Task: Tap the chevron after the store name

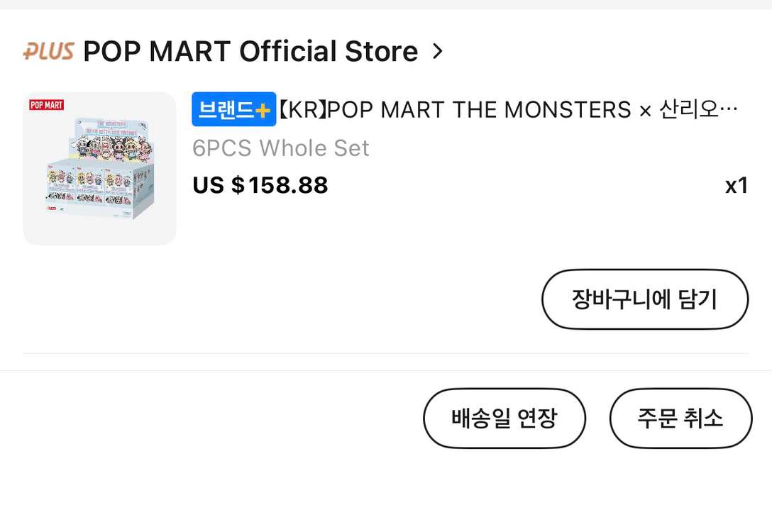Action: 438,51
